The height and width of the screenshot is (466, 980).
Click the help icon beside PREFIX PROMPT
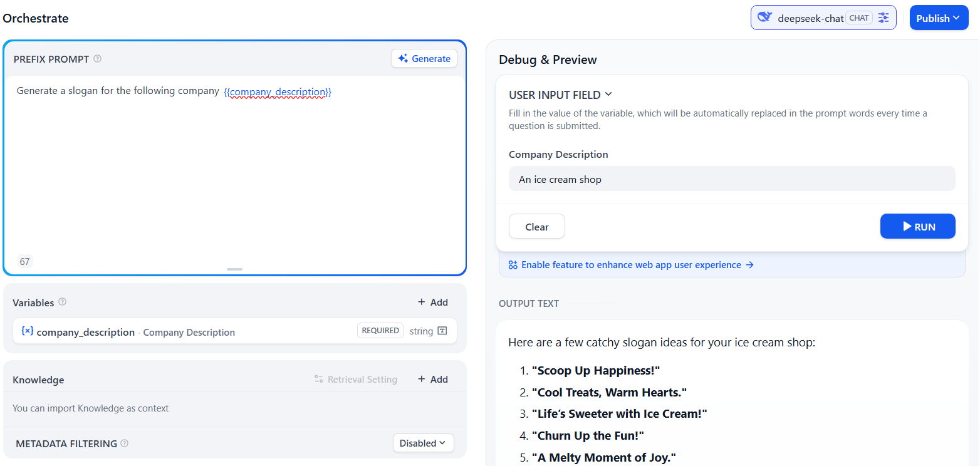tap(97, 59)
